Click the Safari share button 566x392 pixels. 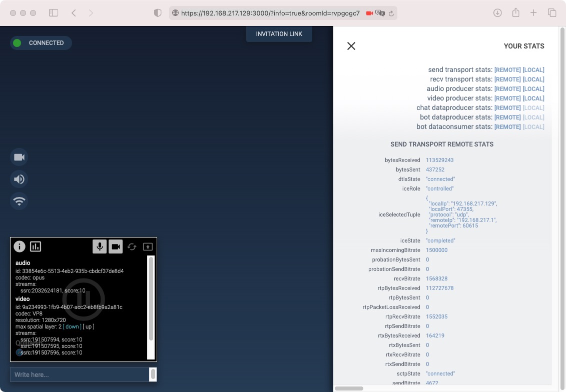(516, 13)
